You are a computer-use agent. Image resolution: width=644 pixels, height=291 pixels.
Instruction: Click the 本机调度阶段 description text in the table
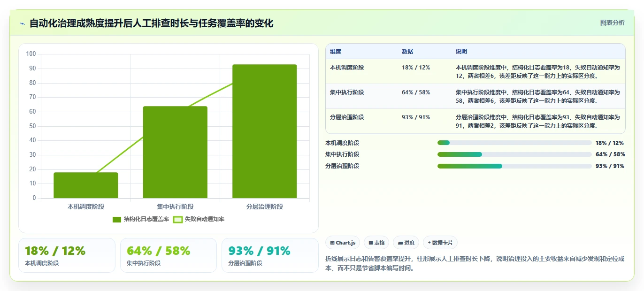point(538,71)
